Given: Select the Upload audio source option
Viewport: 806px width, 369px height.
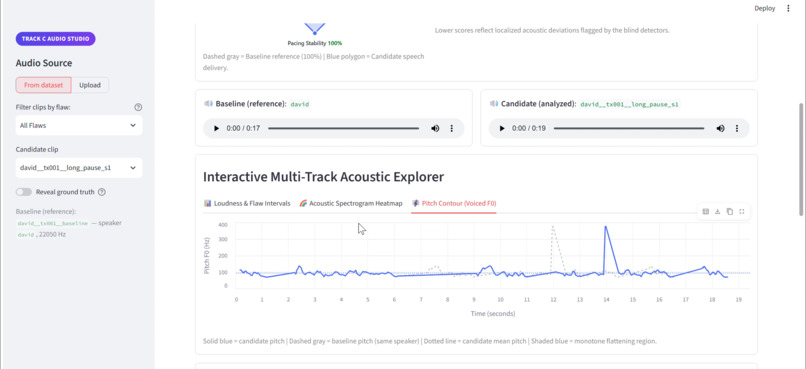Looking at the screenshot, I should pos(90,85).
